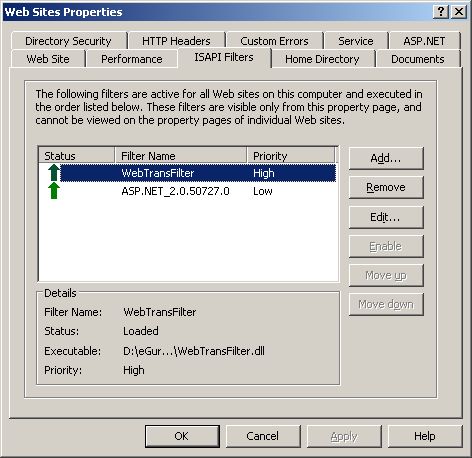
Task: Select the Service tab
Action: pos(356,41)
